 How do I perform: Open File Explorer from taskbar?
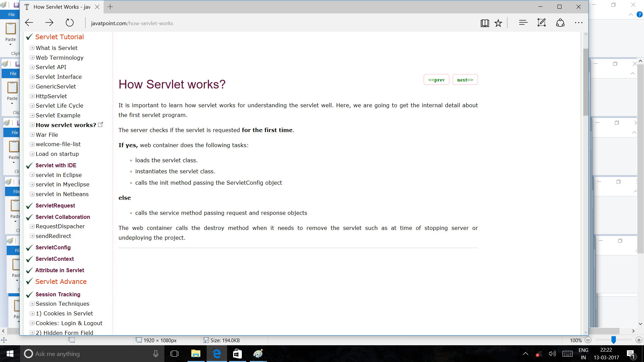pyautogui.click(x=196, y=354)
